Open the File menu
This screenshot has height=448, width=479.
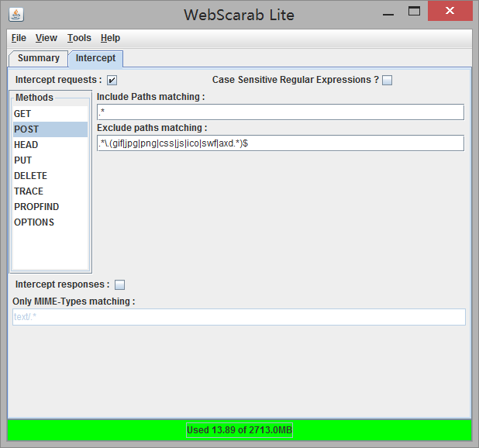pos(19,38)
